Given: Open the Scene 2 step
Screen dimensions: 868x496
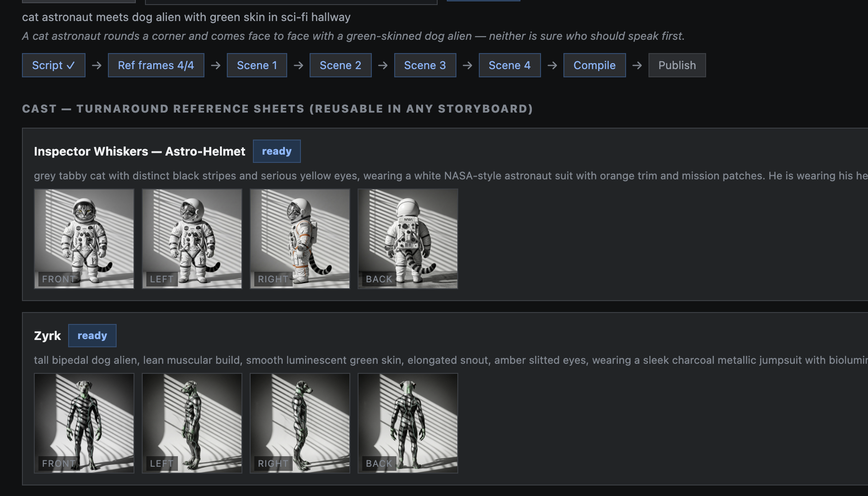Looking at the screenshot, I should [x=341, y=65].
